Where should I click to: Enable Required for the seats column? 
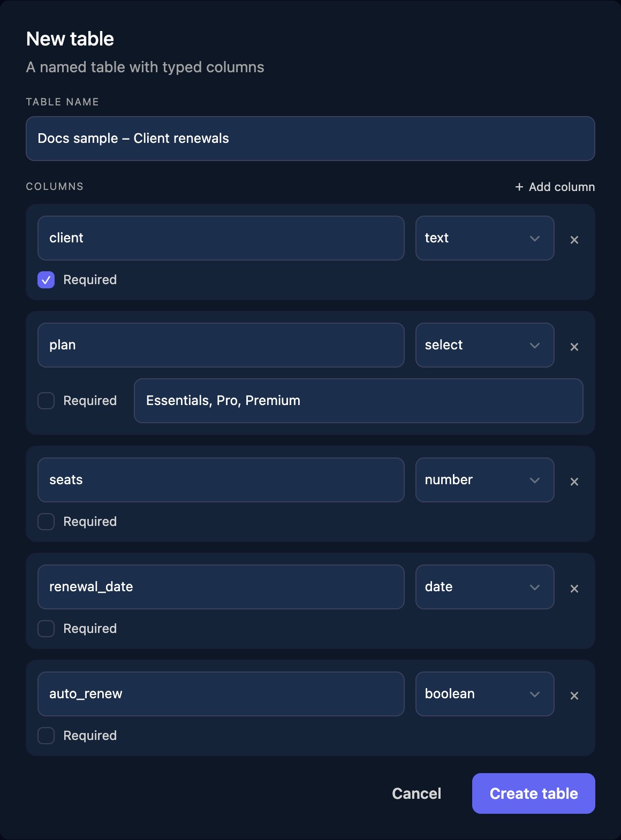46,522
